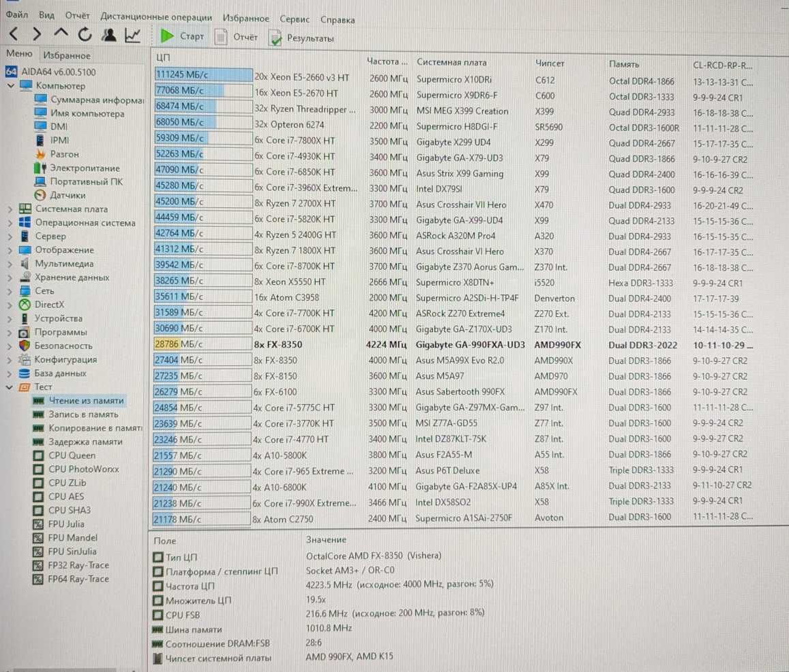Sort by Чипсет column header

pyautogui.click(x=550, y=63)
